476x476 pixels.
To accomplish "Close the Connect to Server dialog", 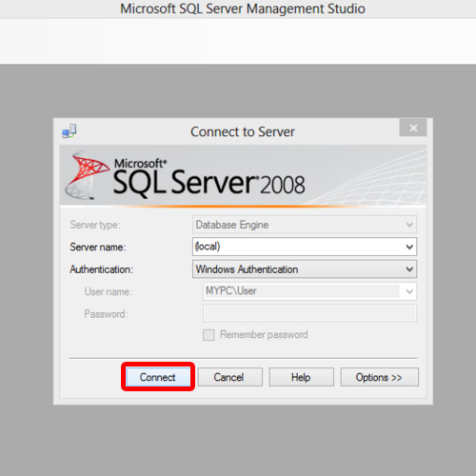I will (x=413, y=128).
